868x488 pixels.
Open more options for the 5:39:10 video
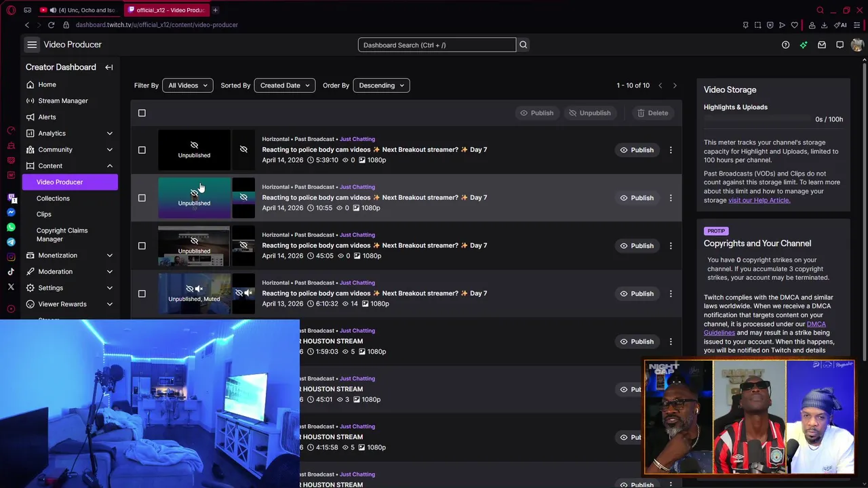tap(671, 150)
